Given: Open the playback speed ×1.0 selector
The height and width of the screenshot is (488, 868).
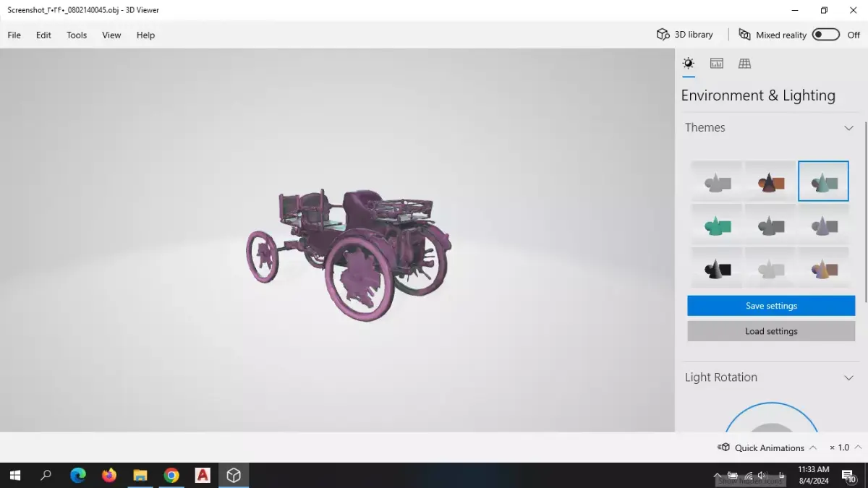Looking at the screenshot, I should coord(843,447).
